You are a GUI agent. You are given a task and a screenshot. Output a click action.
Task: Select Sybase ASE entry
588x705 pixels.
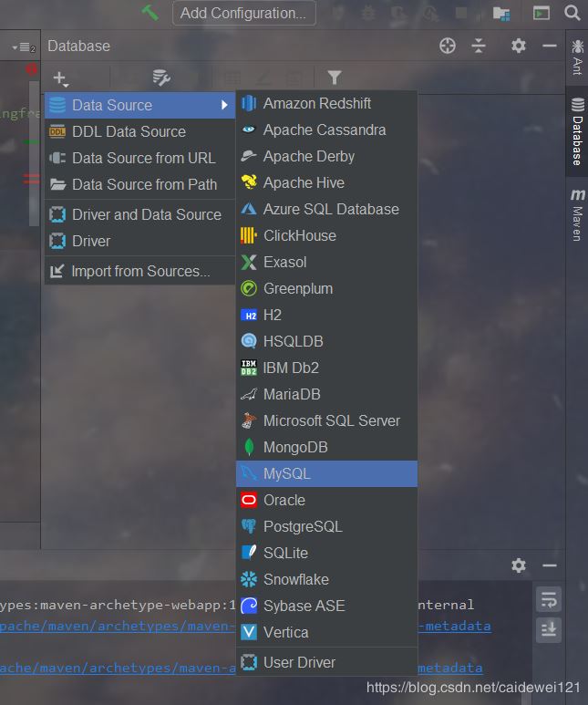pos(326,606)
